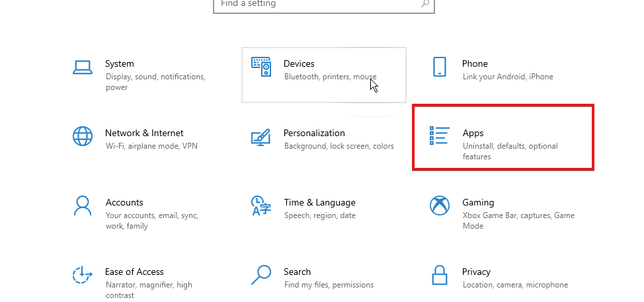
Task: Open the Apps list icon
Action: (x=439, y=136)
